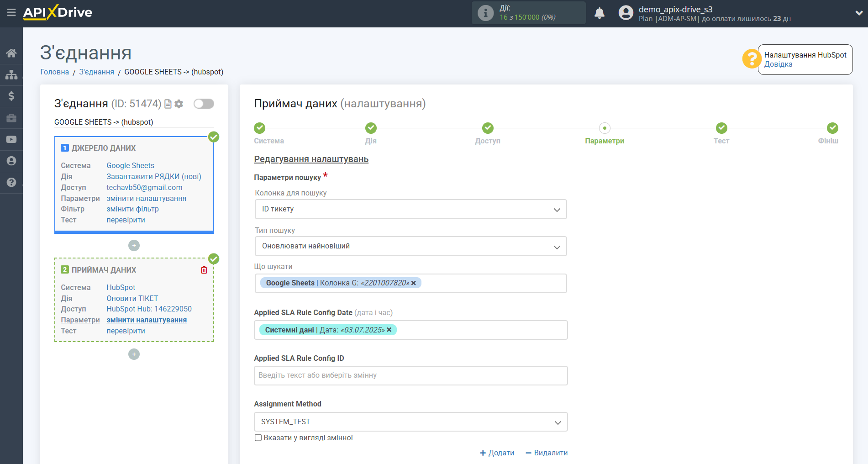Click the 'Що шукати' input field

410,284
